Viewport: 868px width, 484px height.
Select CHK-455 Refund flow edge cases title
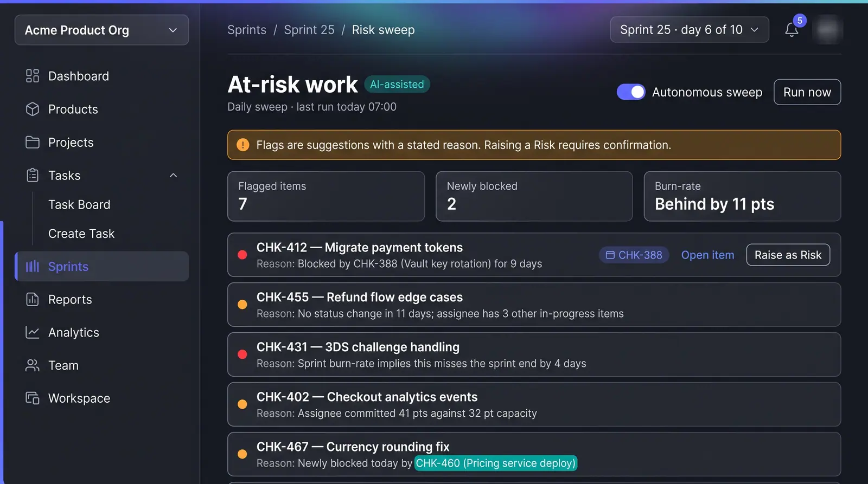point(360,297)
